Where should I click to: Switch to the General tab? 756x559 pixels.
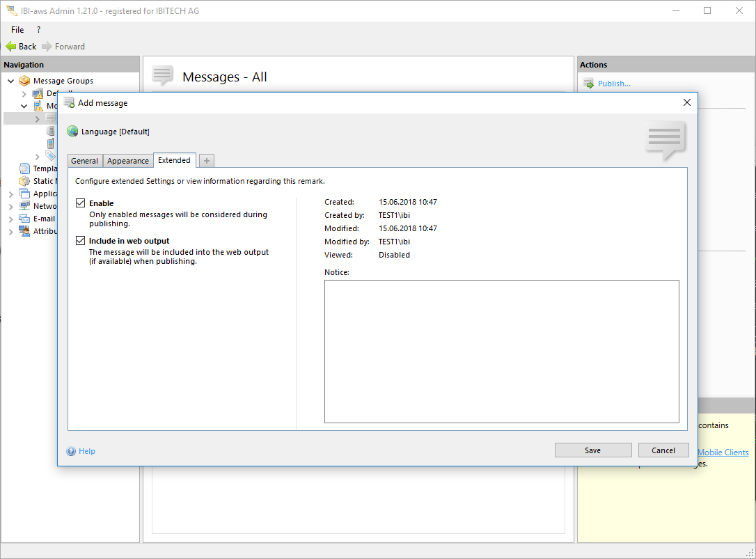[85, 161]
